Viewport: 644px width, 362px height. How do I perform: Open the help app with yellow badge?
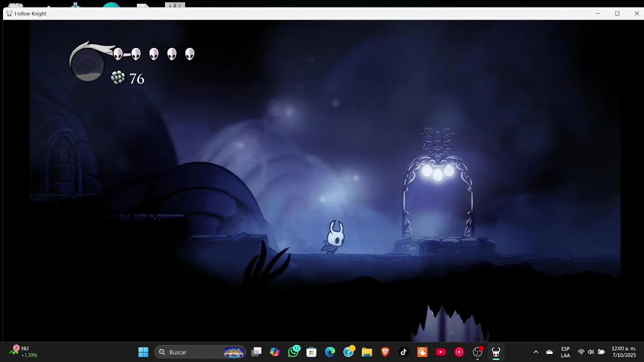[349, 352]
